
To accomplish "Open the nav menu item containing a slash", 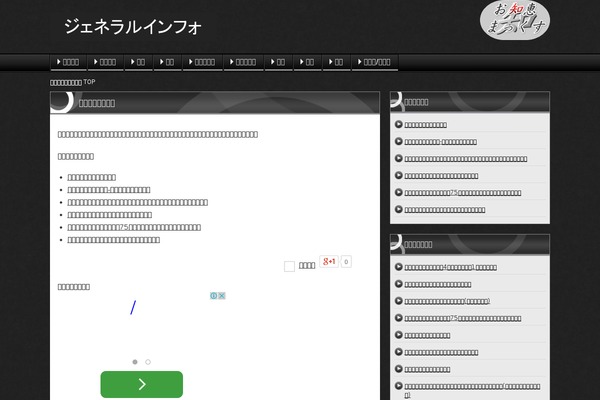I will click(374, 62).
